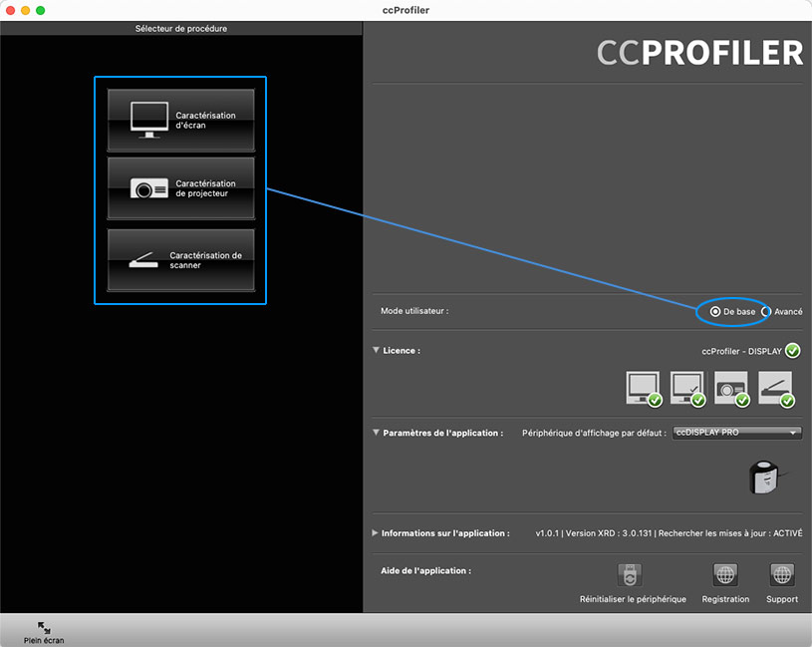Toggle Plein écran fullscreen mode
This screenshot has height=647, width=812.
[44, 632]
